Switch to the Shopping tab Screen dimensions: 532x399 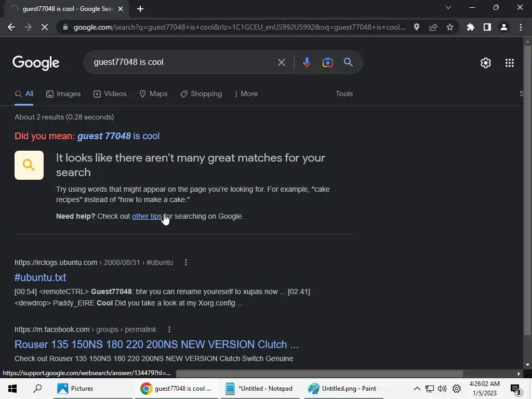click(201, 94)
